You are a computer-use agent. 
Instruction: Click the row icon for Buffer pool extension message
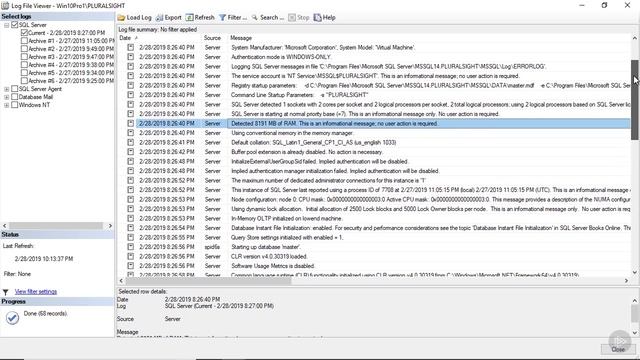[131, 152]
